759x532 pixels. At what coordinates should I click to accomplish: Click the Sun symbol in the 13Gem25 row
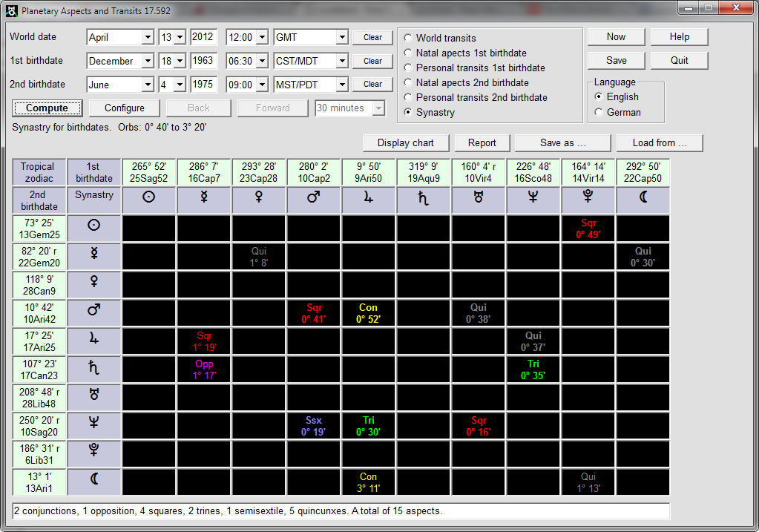[94, 225]
